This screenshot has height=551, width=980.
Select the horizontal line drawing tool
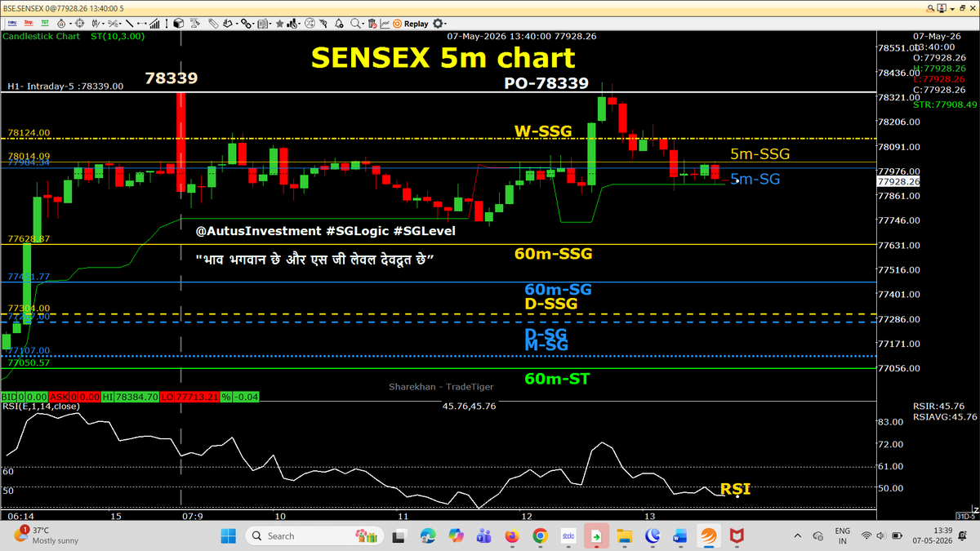pos(141,24)
